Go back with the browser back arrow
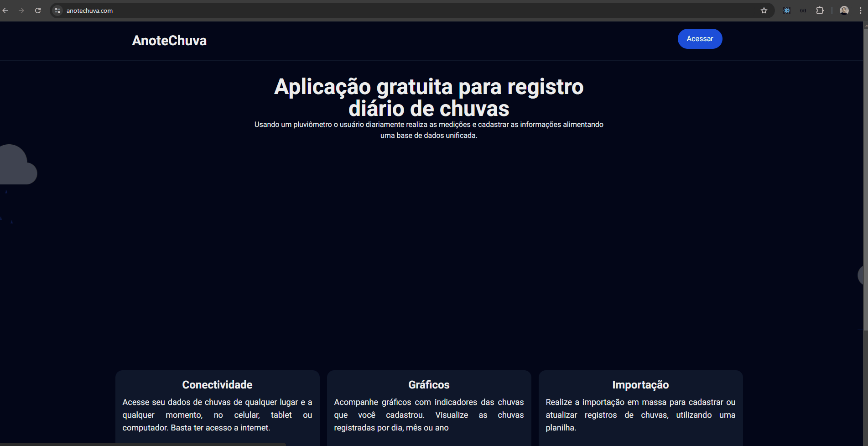Viewport: 868px width, 446px height. [x=5, y=10]
